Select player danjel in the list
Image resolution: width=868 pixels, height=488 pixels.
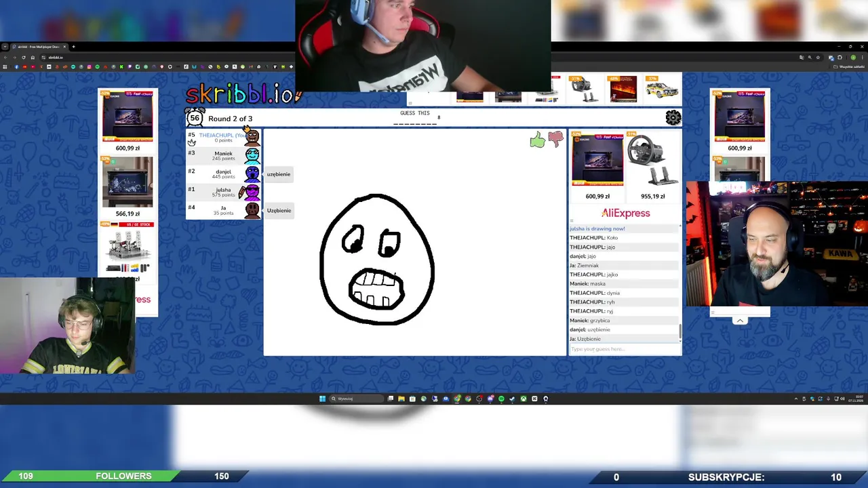click(223, 174)
